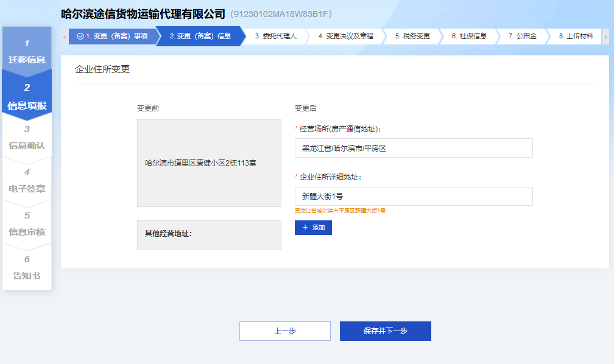This screenshot has height=364, width=614.
Task: Select the 6. 社保信息 tab
Action: [469, 37]
